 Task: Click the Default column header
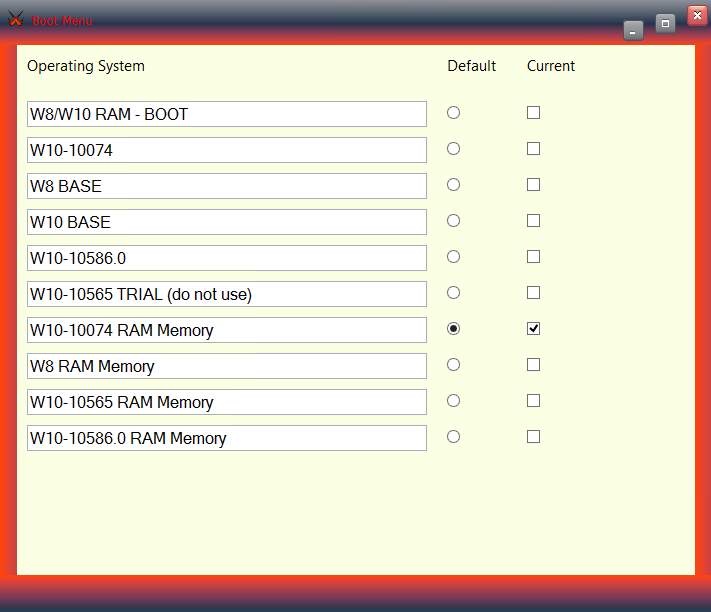(472, 66)
